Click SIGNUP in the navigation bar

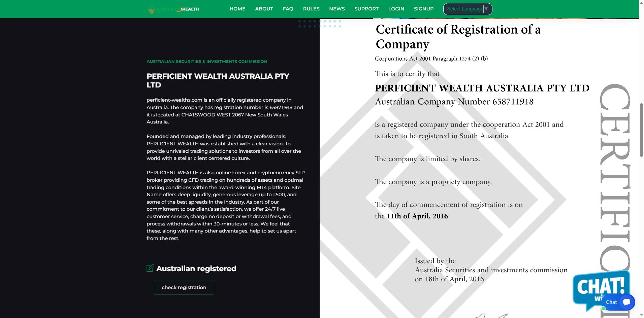click(x=424, y=9)
